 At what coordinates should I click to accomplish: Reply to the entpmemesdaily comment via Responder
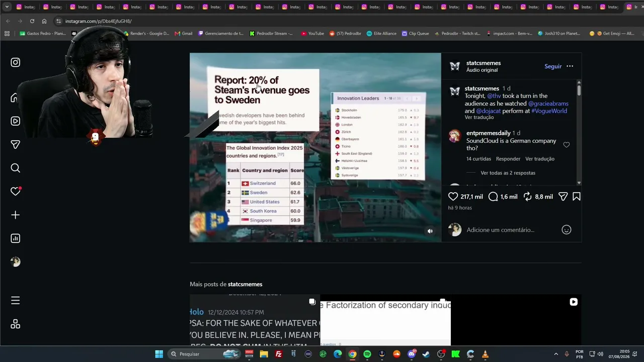pos(508,159)
